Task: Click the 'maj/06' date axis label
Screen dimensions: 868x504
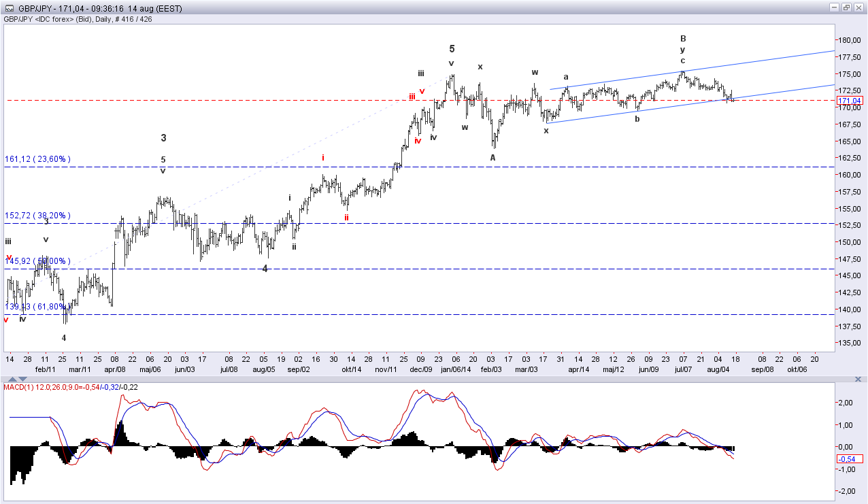Action: click(x=150, y=369)
